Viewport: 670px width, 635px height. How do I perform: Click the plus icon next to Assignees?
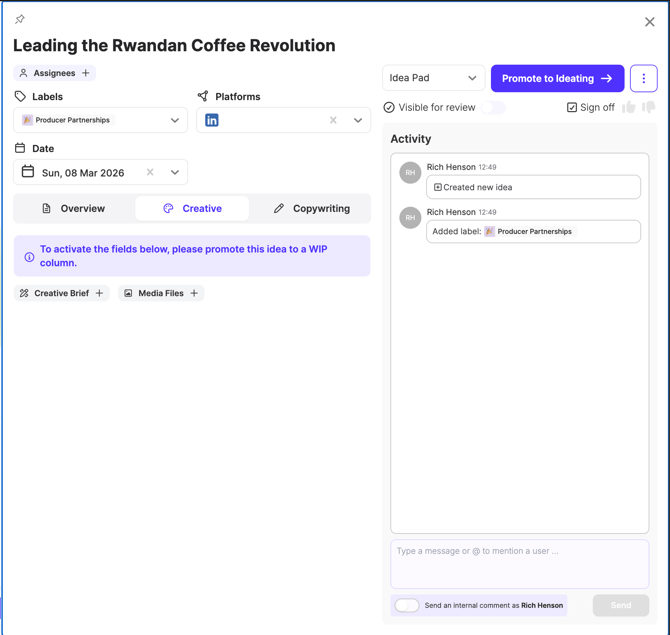(86, 73)
